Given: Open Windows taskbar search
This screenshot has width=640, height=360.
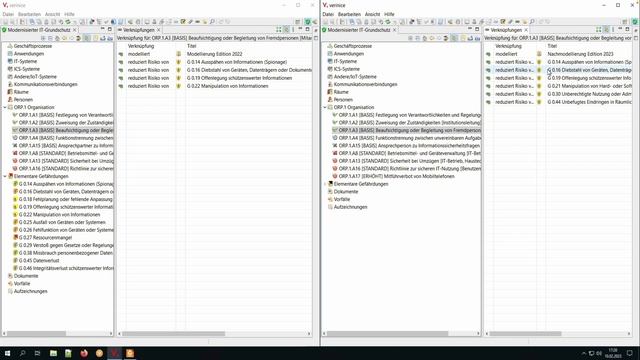Looking at the screenshot, I should coord(22,353).
